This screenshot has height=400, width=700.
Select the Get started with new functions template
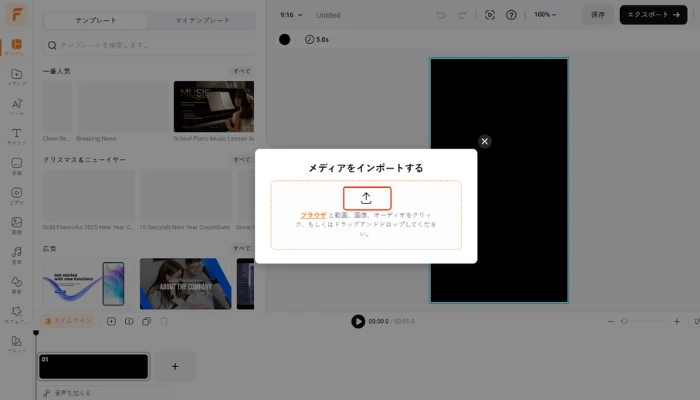click(x=88, y=284)
